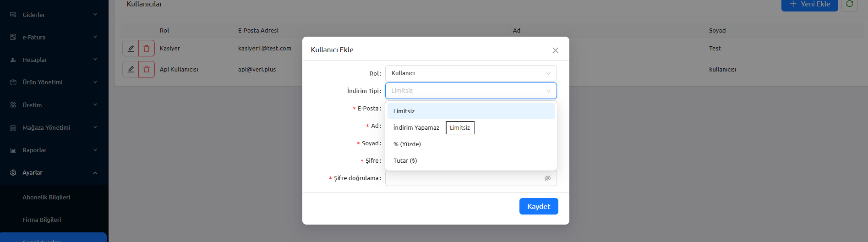Toggle Şifre doğrulama password visibility
868x242 pixels.
point(547,178)
